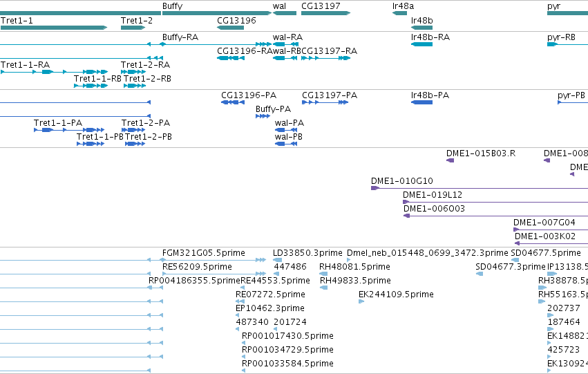Click the Tret1-1-RB transcript label

98,79
